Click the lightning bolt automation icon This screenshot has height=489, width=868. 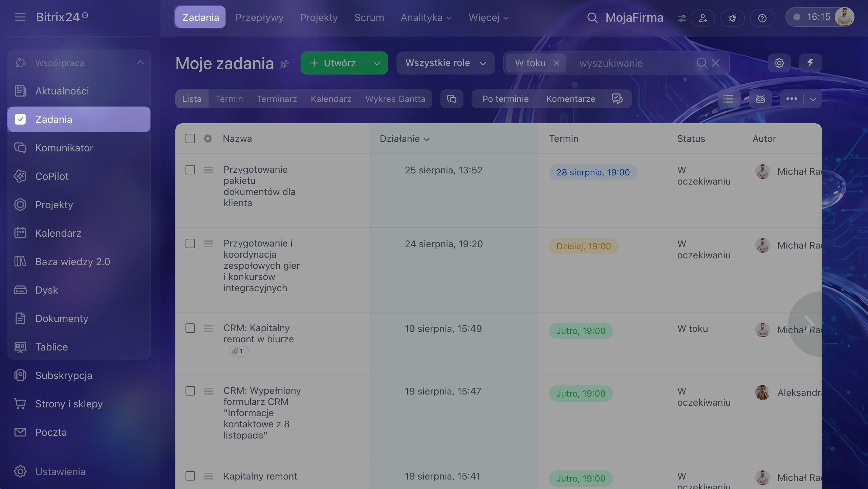pyautogui.click(x=810, y=63)
